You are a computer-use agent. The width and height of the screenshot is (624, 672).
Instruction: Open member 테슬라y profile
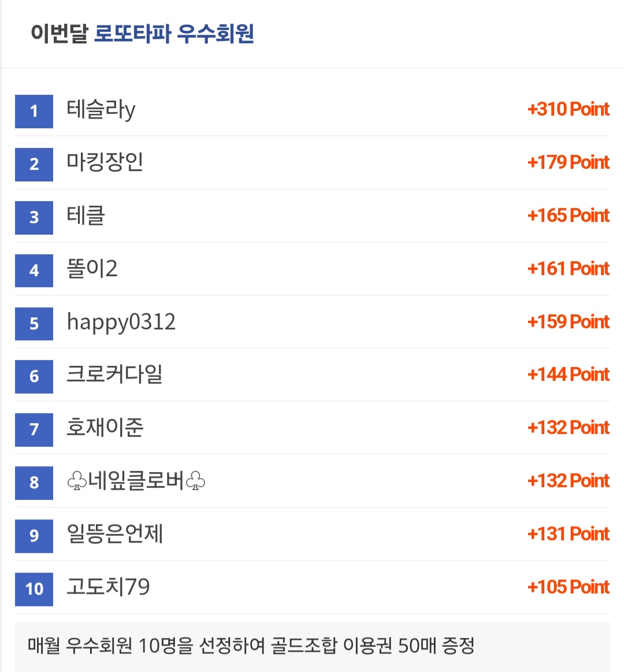(x=101, y=109)
